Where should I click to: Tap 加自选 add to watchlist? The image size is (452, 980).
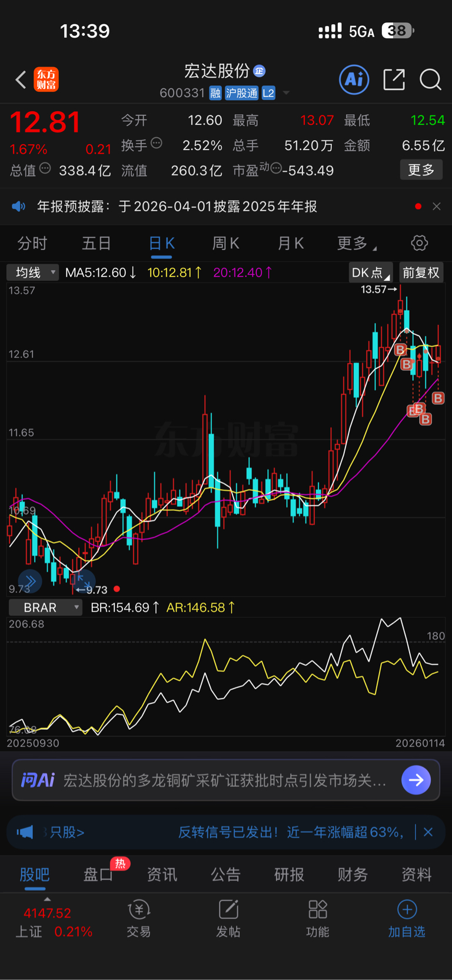407,918
